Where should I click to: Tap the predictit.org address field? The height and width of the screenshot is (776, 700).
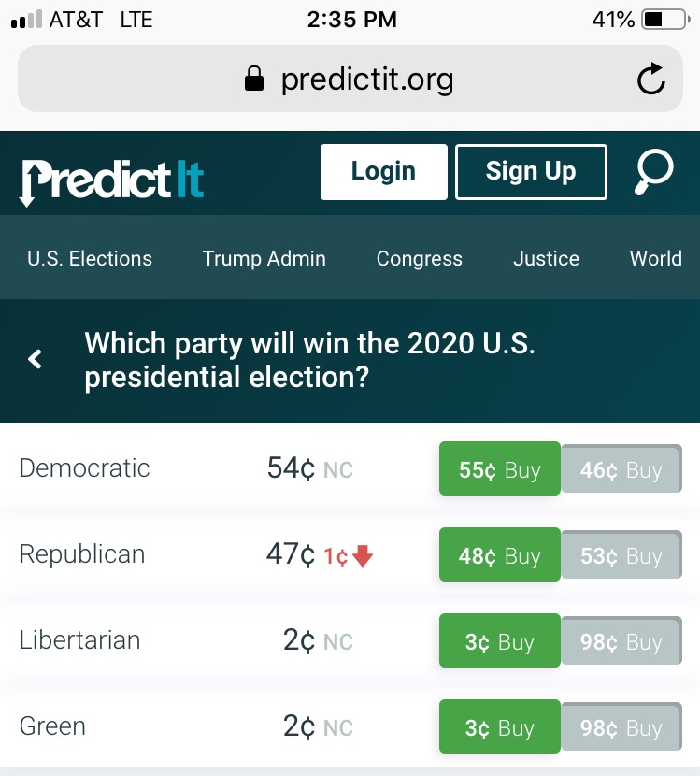click(350, 79)
